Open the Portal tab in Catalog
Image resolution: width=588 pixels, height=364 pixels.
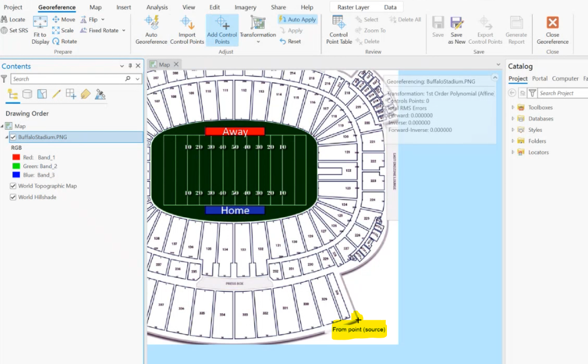[539, 78]
